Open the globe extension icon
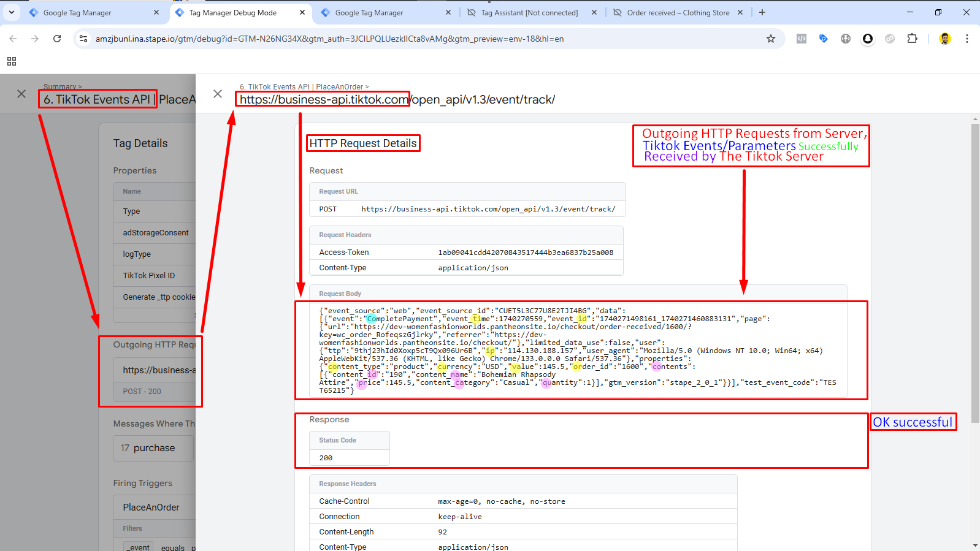 846,39
